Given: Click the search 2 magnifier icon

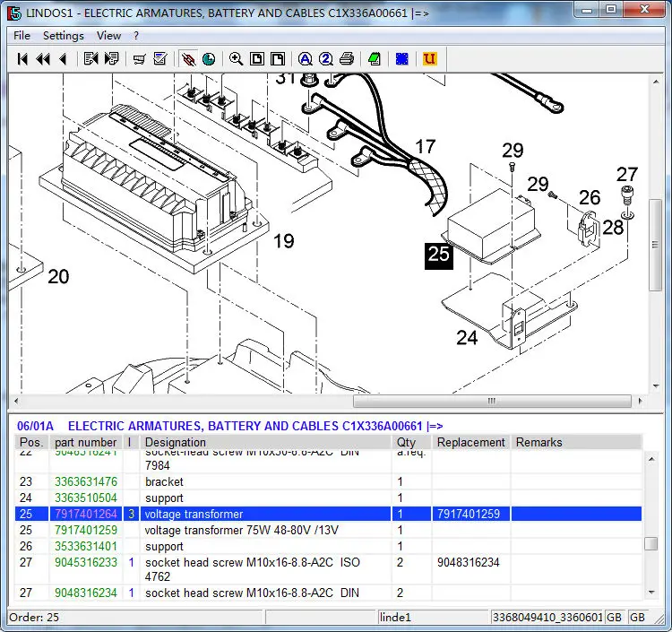Looking at the screenshot, I should tap(326, 59).
